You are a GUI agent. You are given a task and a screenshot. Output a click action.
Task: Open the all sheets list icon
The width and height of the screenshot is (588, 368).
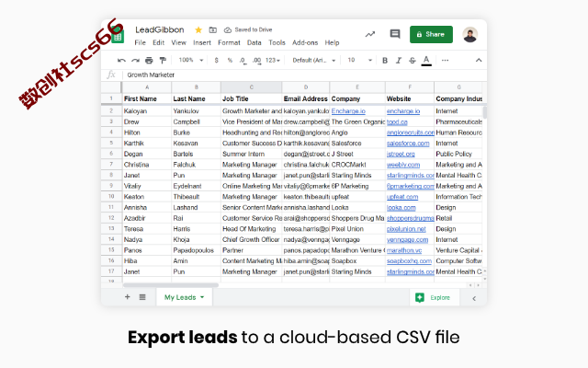coord(142,297)
